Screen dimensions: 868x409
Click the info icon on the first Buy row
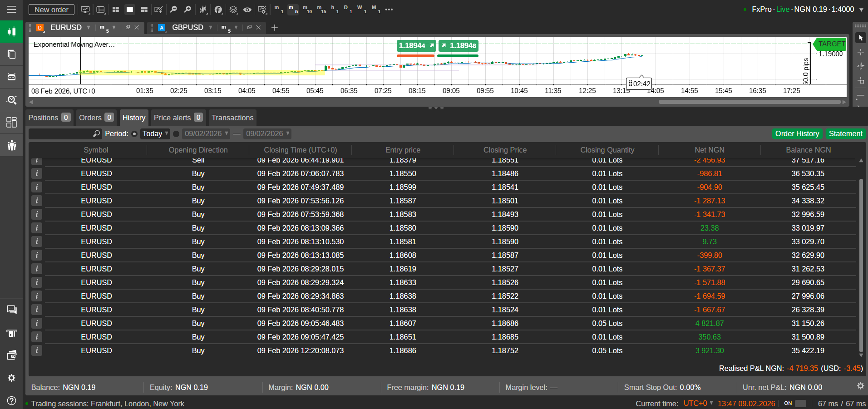point(37,173)
